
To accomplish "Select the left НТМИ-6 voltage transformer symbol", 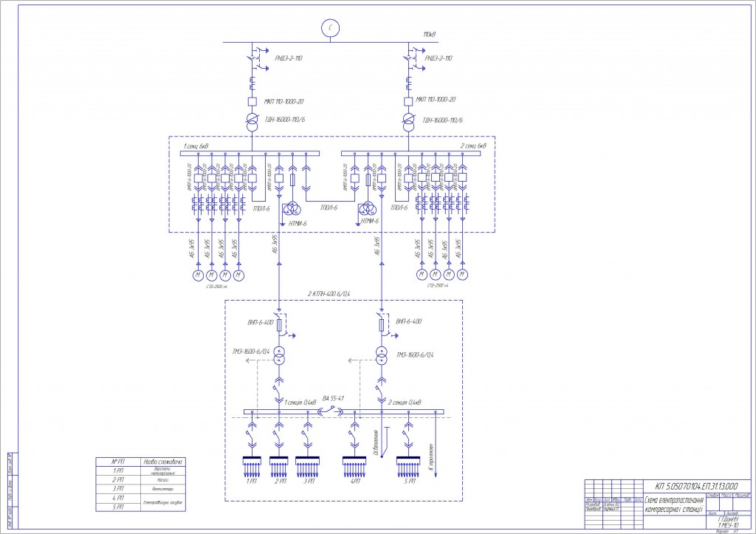I will click(292, 209).
